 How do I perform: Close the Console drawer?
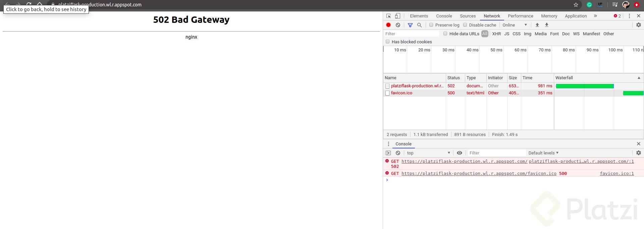click(x=639, y=144)
